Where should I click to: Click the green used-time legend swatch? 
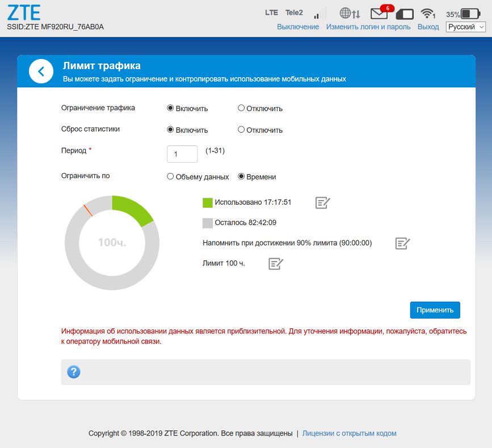click(208, 202)
